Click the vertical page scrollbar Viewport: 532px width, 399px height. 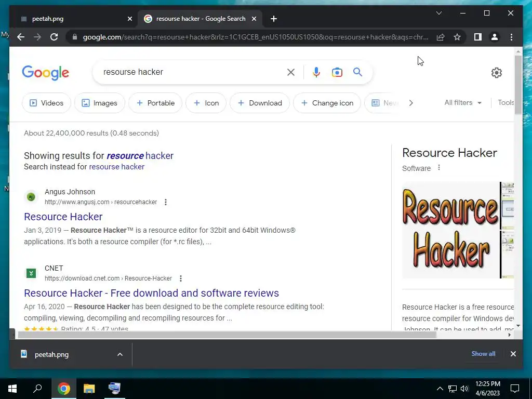tap(518, 85)
